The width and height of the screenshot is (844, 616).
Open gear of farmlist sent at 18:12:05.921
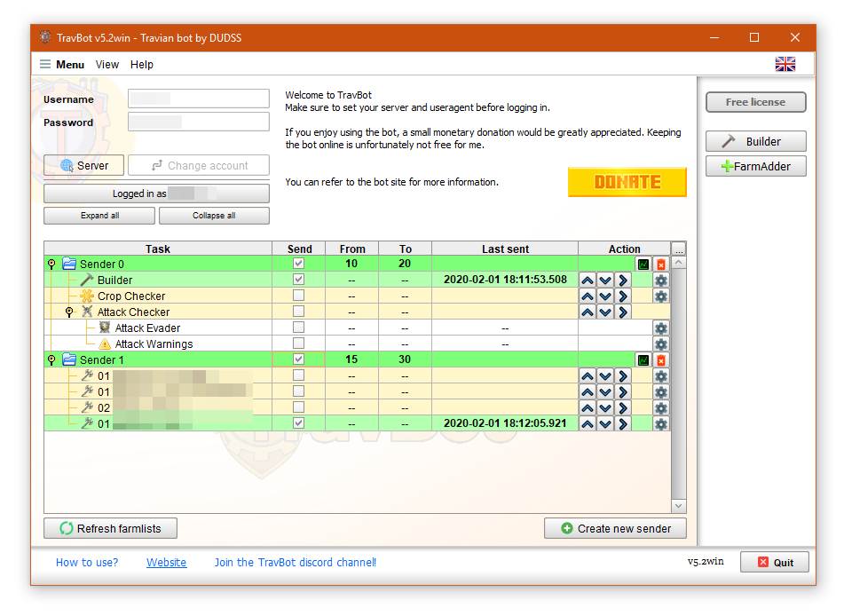point(661,423)
